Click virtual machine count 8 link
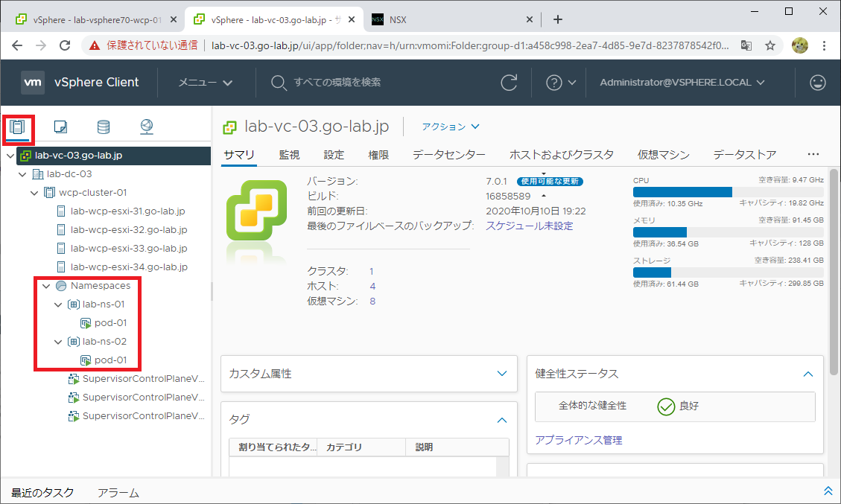 (x=372, y=302)
